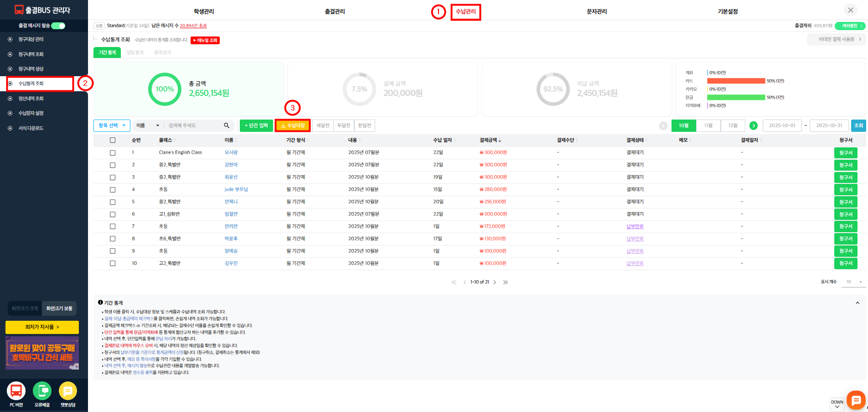Collapse the 기간 통계 help section
Screen dimensions: 868x412
pyautogui.click(x=857, y=303)
